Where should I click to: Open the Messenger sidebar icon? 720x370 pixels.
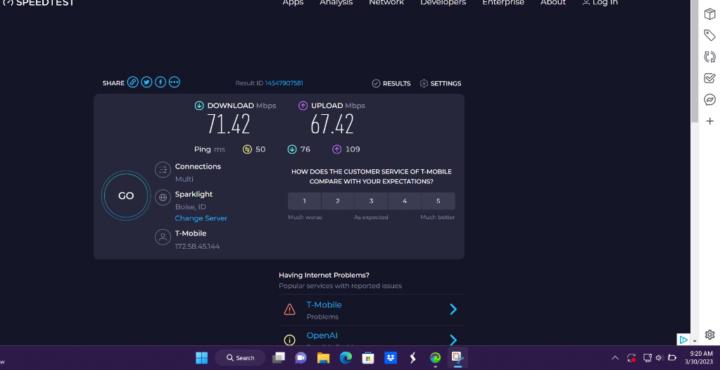(x=709, y=100)
